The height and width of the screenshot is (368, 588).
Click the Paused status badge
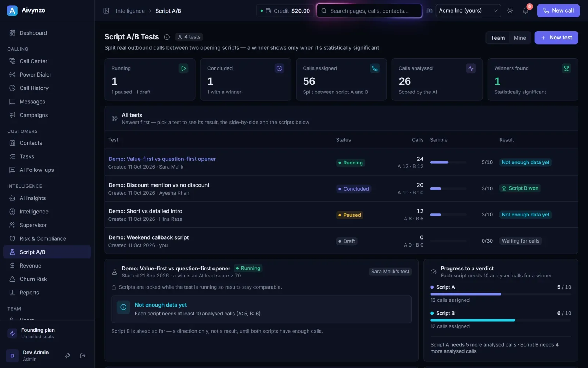pyautogui.click(x=349, y=215)
